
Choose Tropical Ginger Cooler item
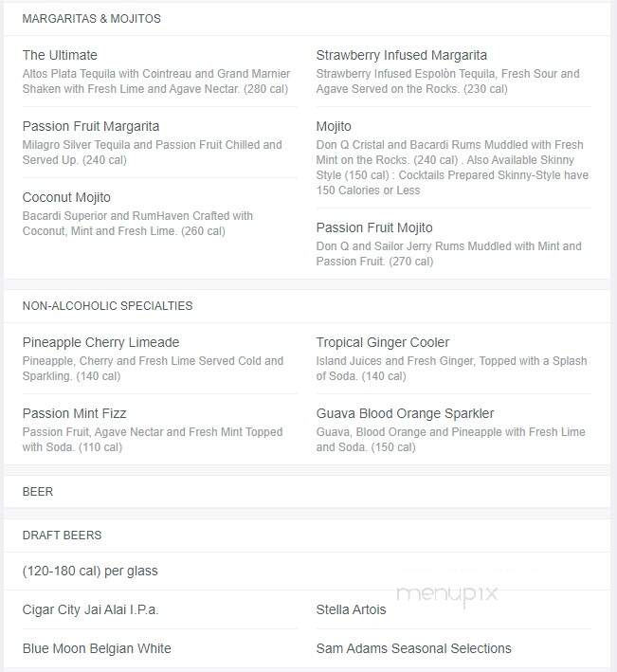pyautogui.click(x=383, y=342)
